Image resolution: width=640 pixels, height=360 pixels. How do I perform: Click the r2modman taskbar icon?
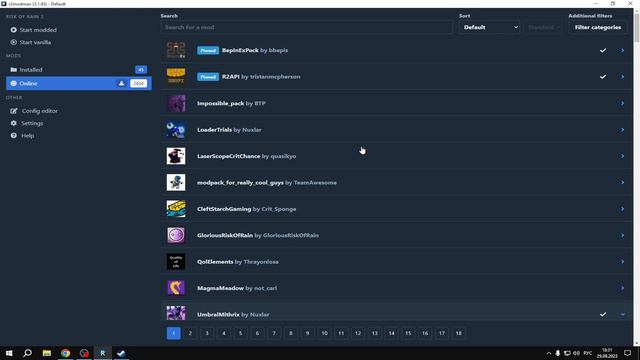[102, 353]
